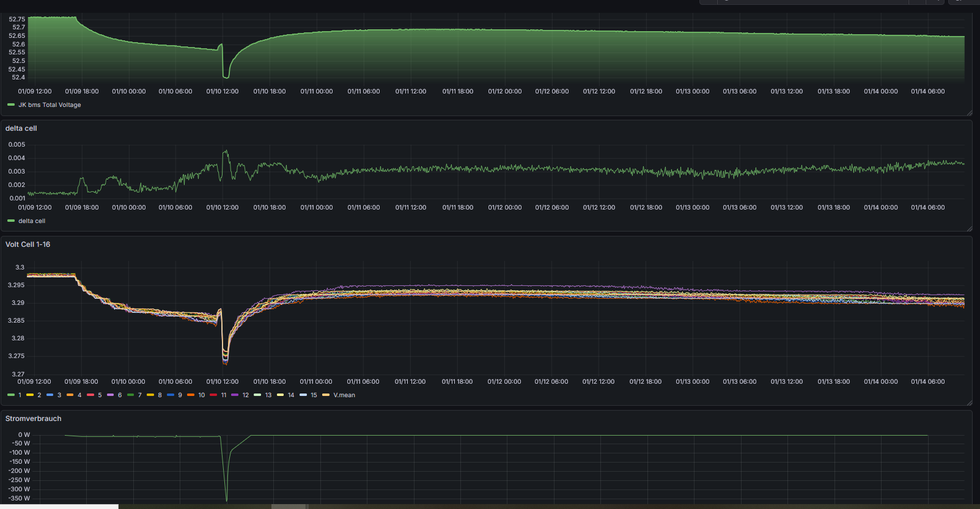Select legend entry 8 in Volt Cell panel
The width and height of the screenshot is (980, 509).
pos(160,395)
